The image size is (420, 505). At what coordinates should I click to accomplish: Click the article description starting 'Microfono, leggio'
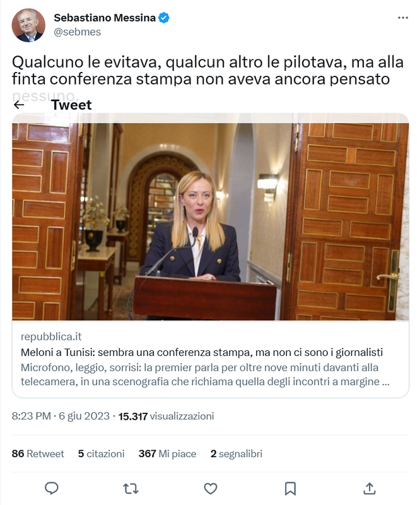tap(205, 374)
